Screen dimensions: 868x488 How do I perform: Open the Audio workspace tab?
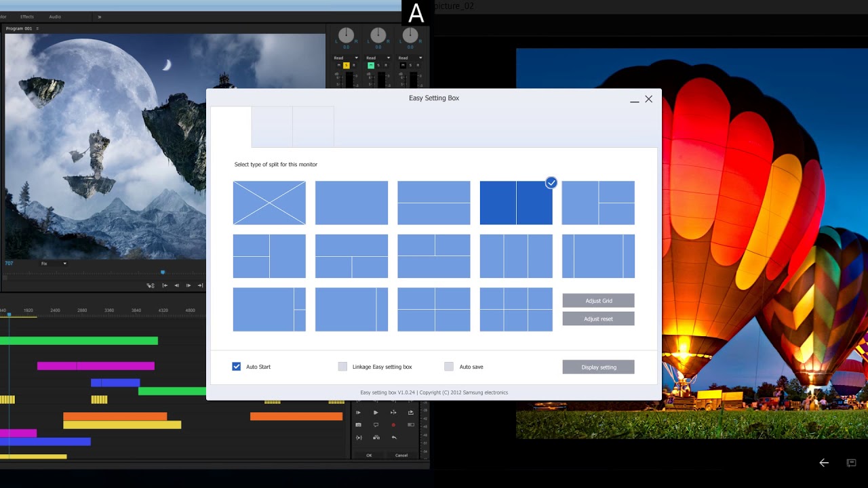[x=55, y=17]
